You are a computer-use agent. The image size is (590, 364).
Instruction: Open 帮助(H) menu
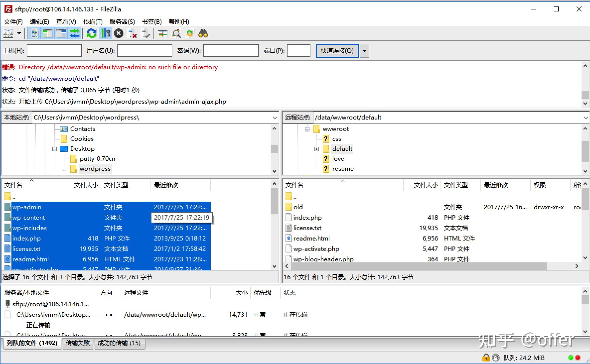tap(179, 22)
